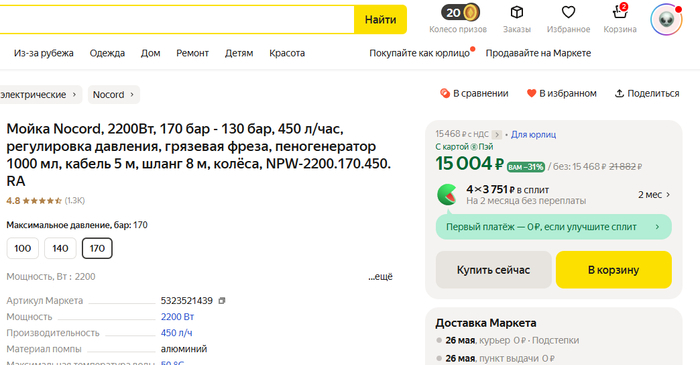The width and height of the screenshot is (700, 365).
Task: Expand more specs via ...ещё
Action: [x=380, y=277]
